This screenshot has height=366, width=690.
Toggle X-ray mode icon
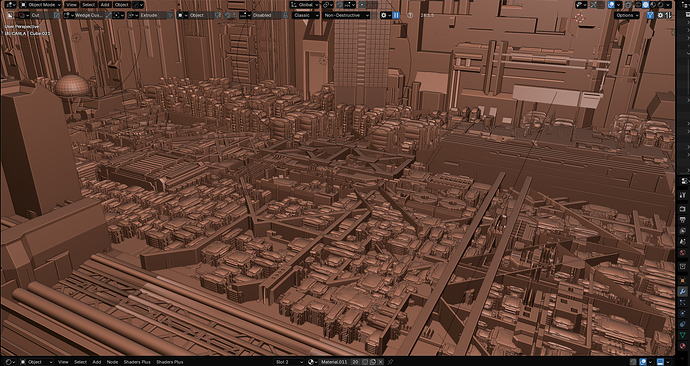(628, 5)
